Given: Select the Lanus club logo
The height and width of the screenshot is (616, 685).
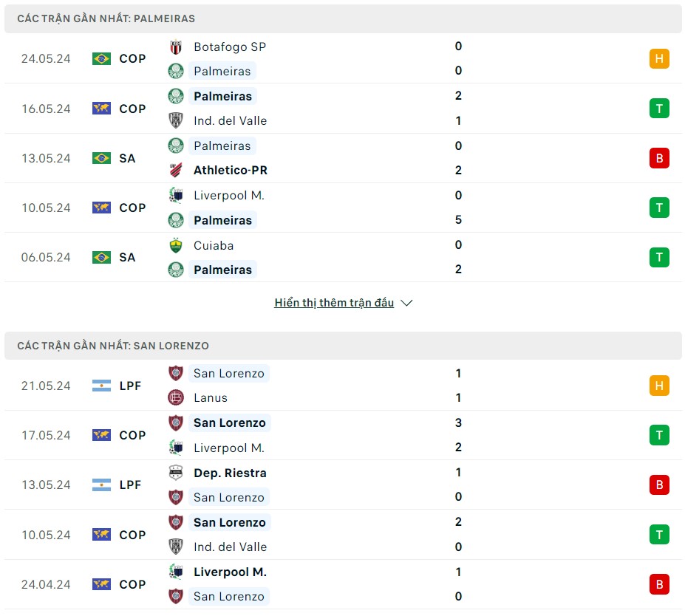Looking at the screenshot, I should [176, 397].
